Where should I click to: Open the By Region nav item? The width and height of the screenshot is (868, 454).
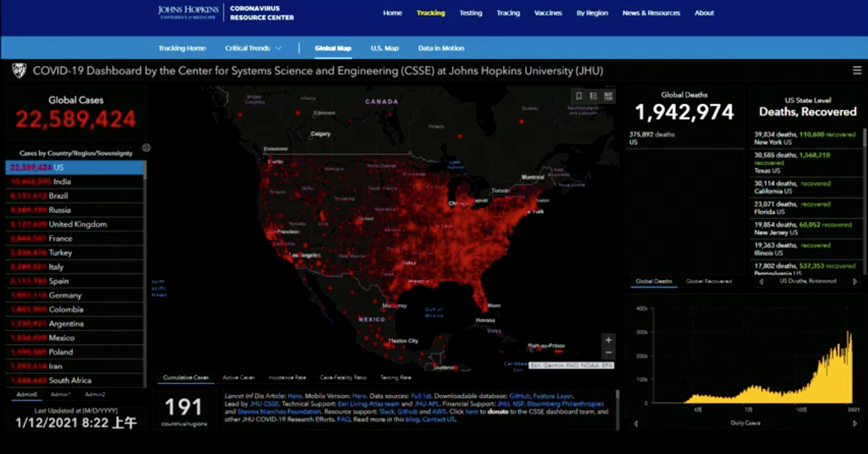point(592,13)
